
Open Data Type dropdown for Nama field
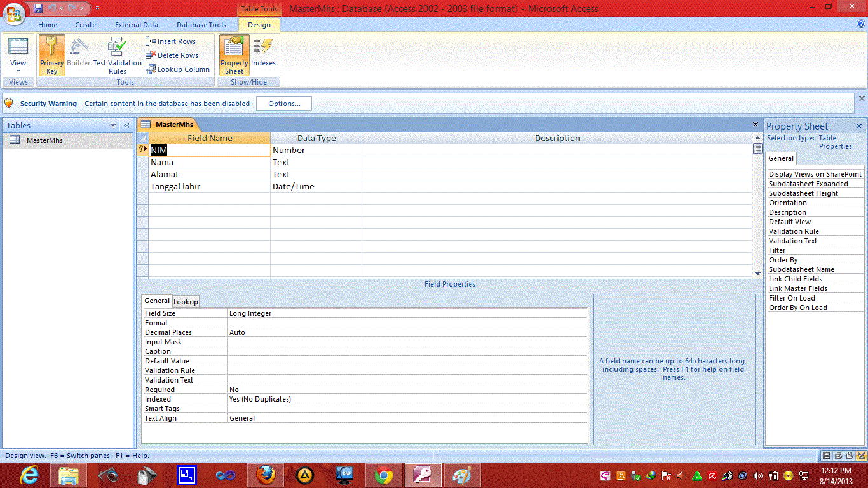pyautogui.click(x=355, y=162)
